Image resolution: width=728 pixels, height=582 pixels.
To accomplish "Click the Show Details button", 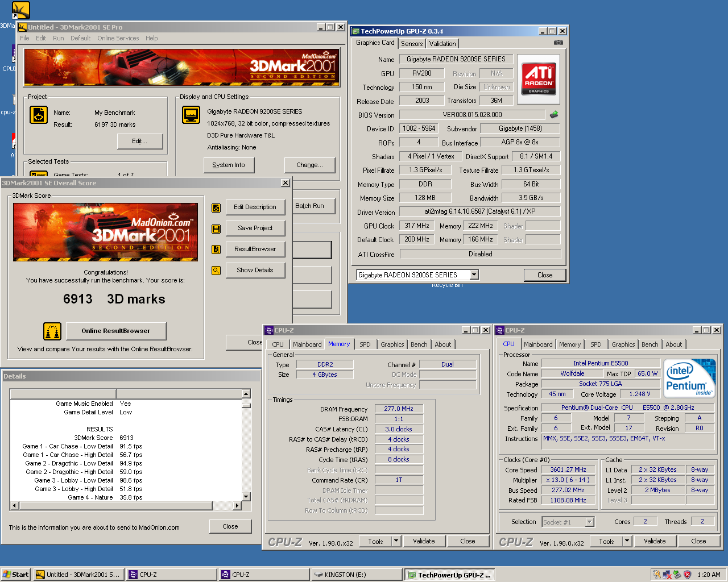I will (255, 271).
